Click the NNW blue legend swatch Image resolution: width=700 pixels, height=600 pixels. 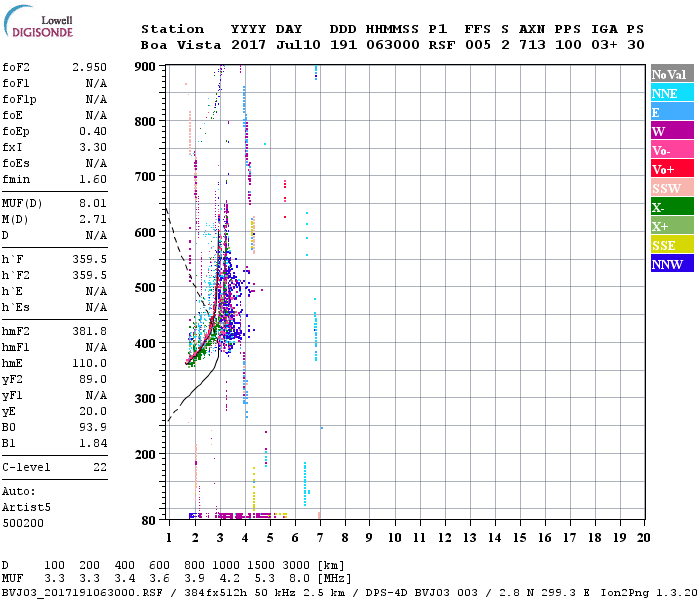coord(669,264)
